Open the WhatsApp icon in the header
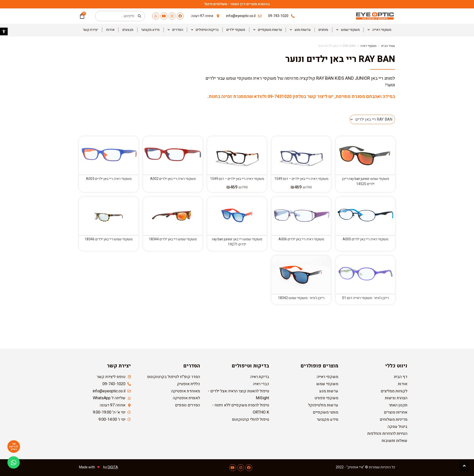The width and height of the screenshot is (474, 476). click(156, 16)
